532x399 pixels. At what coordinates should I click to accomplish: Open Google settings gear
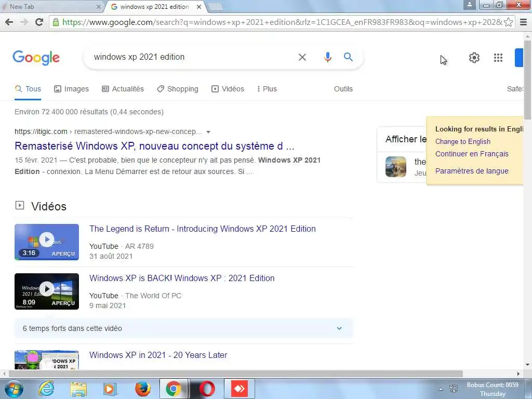[474, 58]
